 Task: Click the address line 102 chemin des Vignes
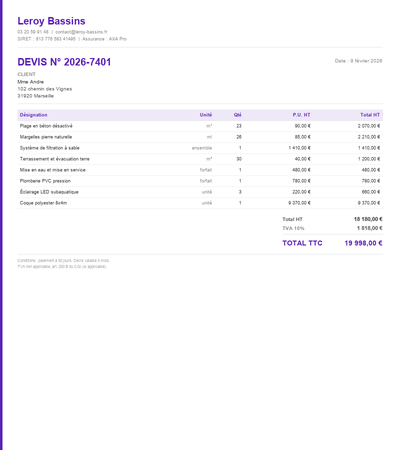click(x=45, y=89)
